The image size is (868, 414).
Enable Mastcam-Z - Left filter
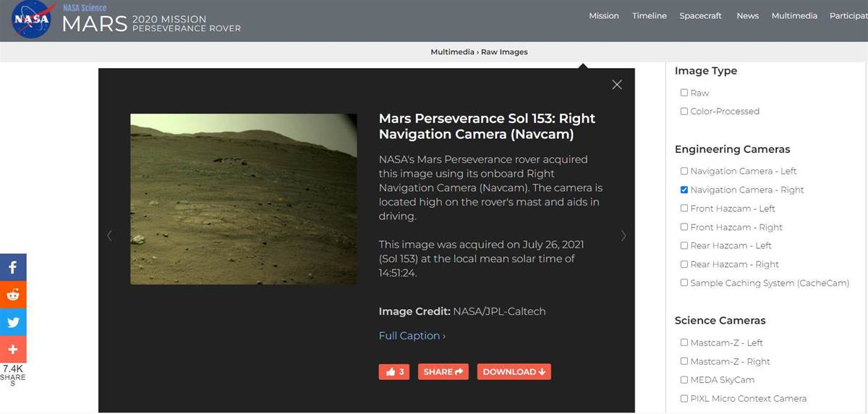(684, 342)
